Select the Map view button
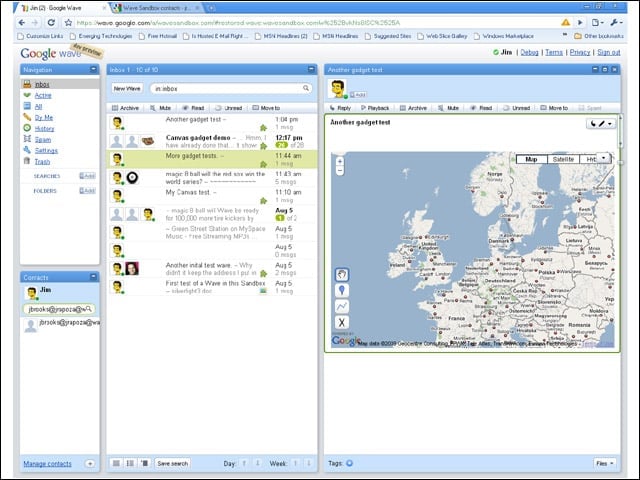The image size is (640, 480). point(531,159)
